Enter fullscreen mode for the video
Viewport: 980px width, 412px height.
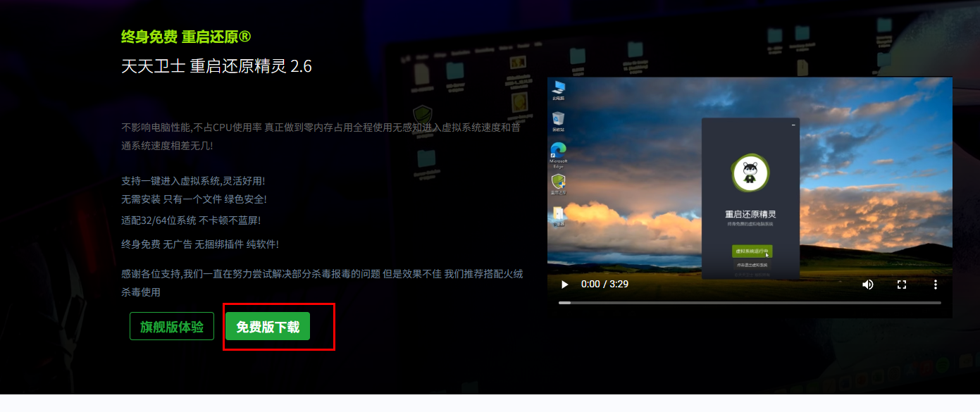tap(901, 285)
